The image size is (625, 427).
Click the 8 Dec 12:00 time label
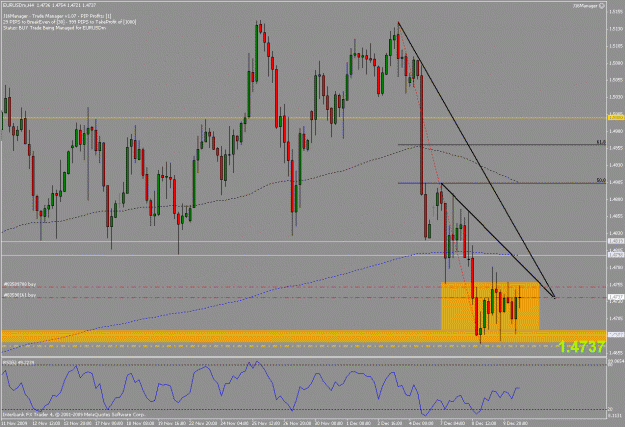click(485, 423)
